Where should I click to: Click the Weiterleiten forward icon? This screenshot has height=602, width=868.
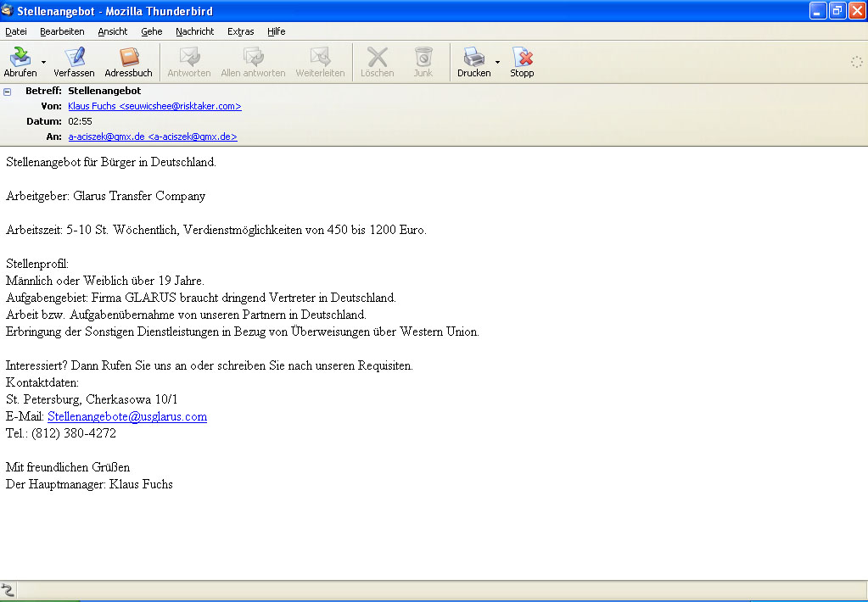(x=320, y=57)
